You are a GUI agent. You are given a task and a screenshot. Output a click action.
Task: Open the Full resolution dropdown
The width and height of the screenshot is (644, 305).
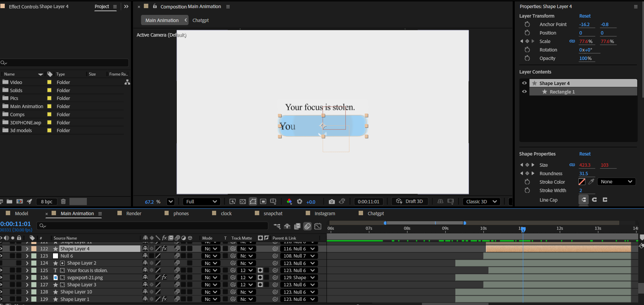201,202
